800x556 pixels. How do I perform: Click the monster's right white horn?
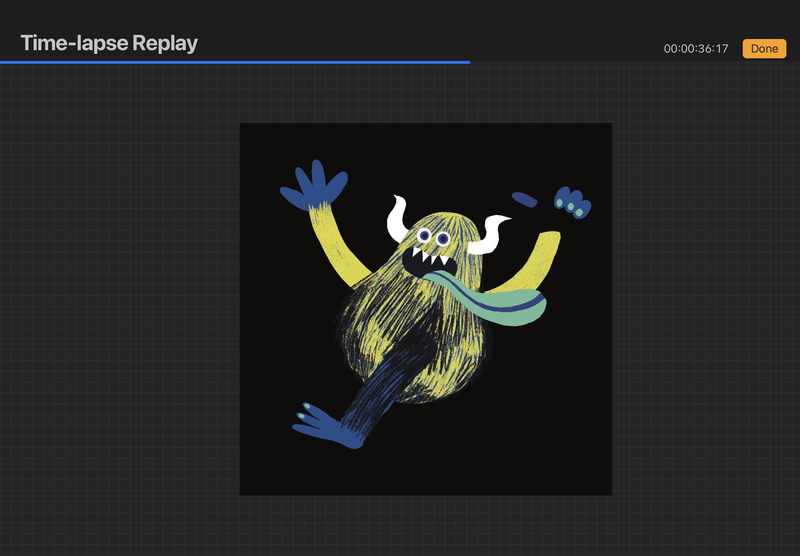coord(489,234)
